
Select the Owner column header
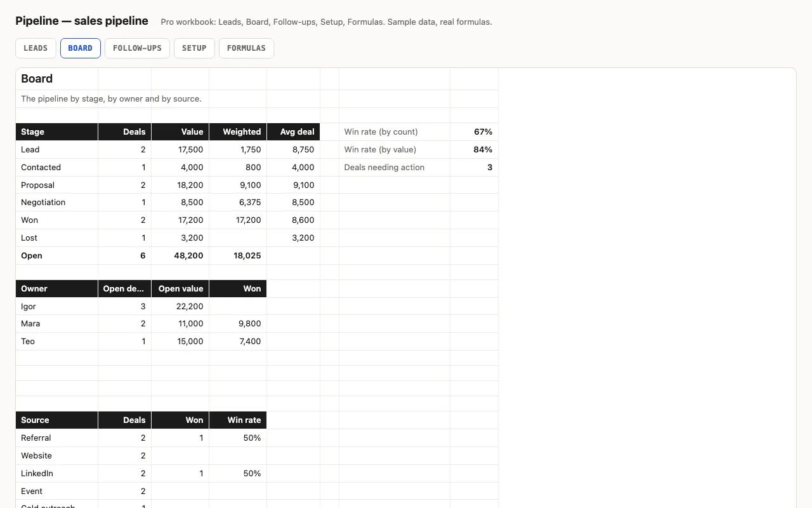click(x=57, y=289)
